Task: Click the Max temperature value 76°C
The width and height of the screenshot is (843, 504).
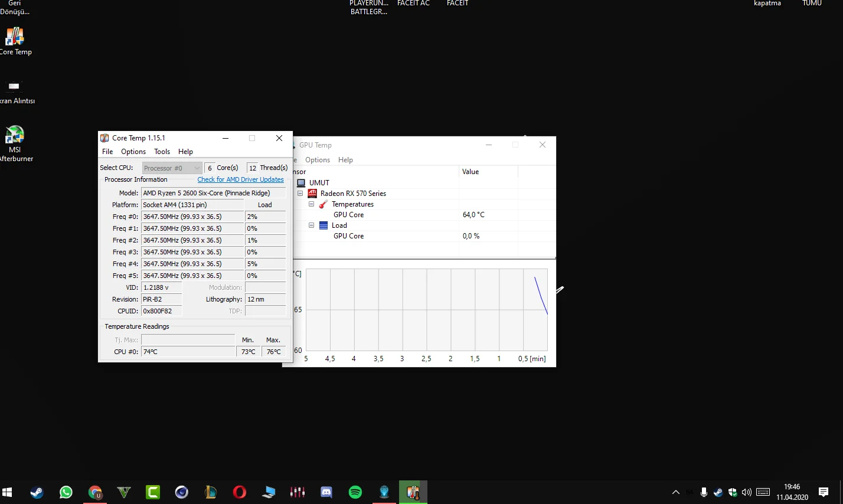Action: [x=274, y=352]
